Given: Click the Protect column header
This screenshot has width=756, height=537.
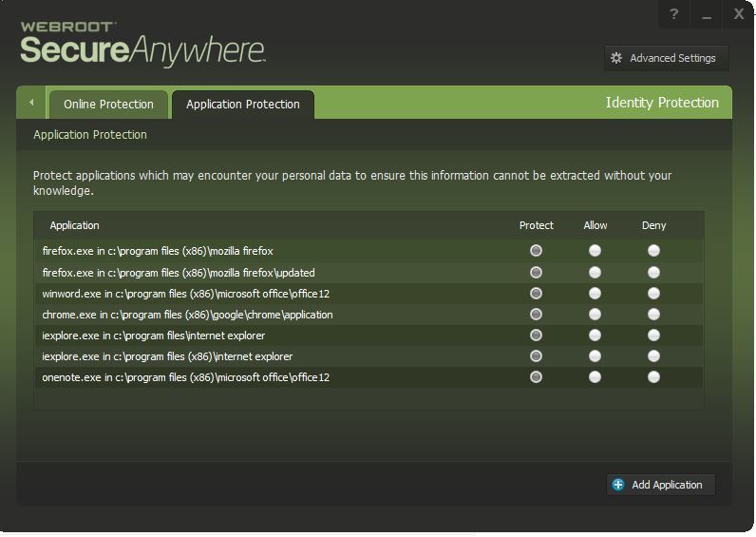Looking at the screenshot, I should click(x=537, y=225).
